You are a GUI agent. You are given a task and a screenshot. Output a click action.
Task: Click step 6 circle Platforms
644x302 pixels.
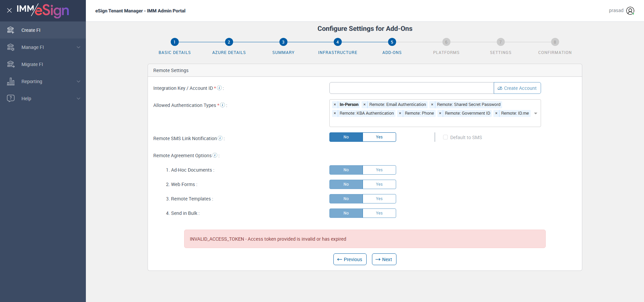(446, 42)
